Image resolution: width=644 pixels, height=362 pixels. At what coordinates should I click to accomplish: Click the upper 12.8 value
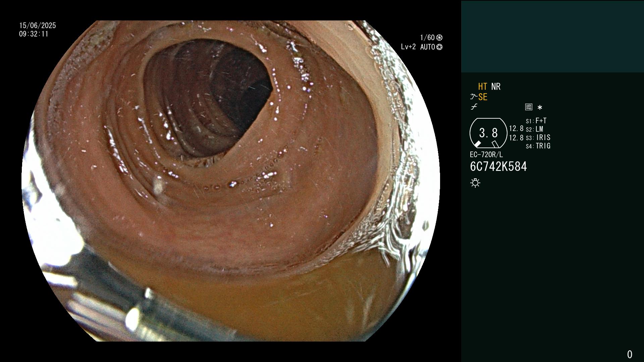point(516,128)
